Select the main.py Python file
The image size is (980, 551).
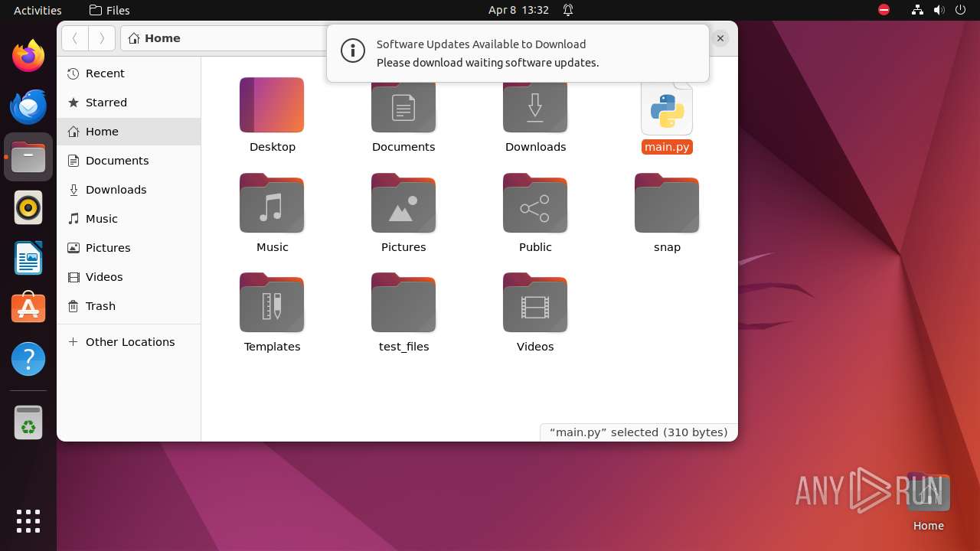(x=667, y=115)
